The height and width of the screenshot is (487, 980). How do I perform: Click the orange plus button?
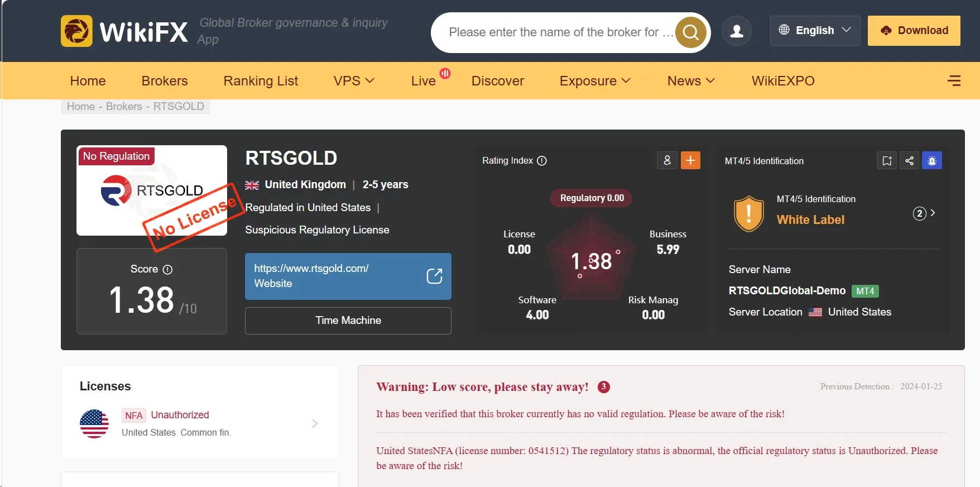(690, 160)
